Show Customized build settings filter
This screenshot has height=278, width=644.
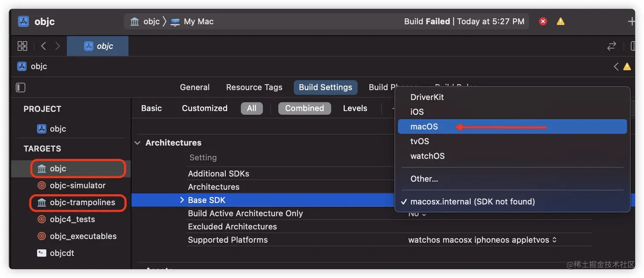tap(204, 108)
